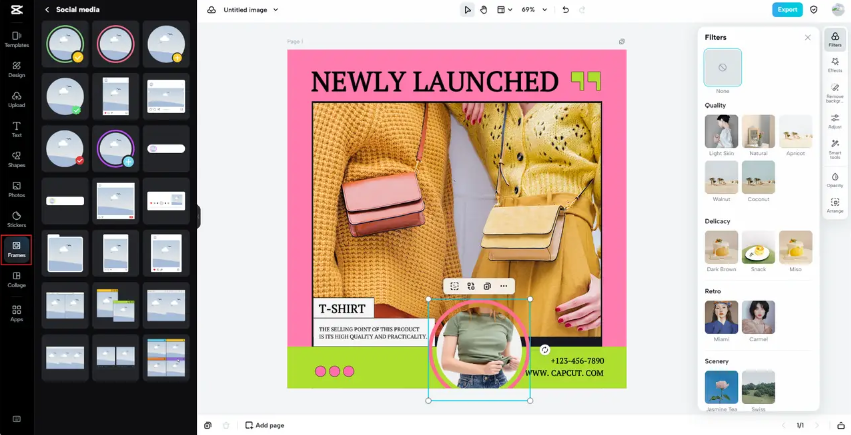Open the Remove background tool
This screenshot has width=851, height=435.
[835, 93]
